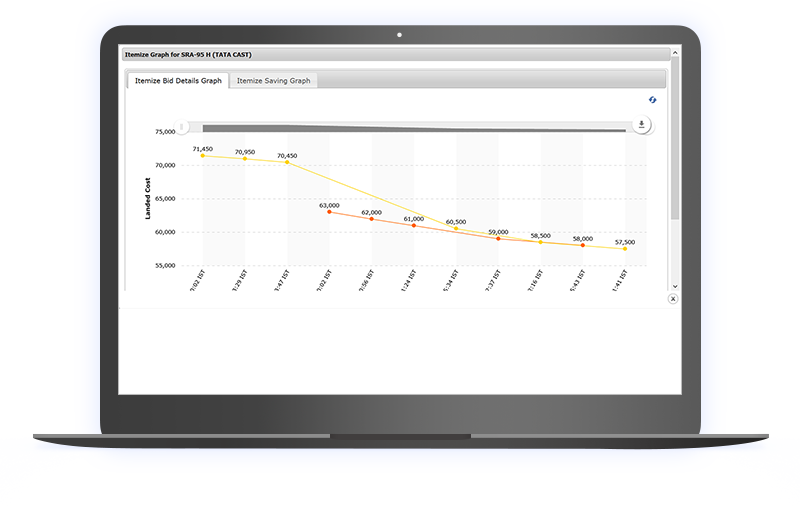Select the 61,000 orange data point
This screenshot has height=506, width=800.
414,225
